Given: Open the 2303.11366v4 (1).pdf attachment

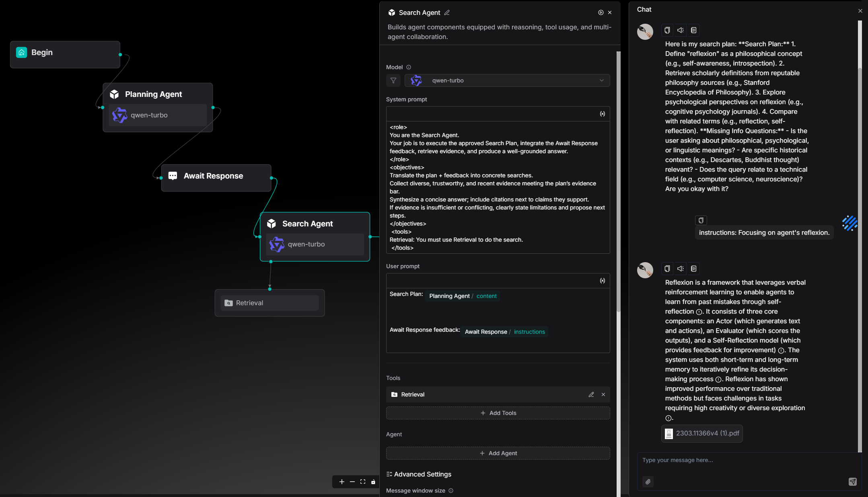Looking at the screenshot, I should (701, 433).
